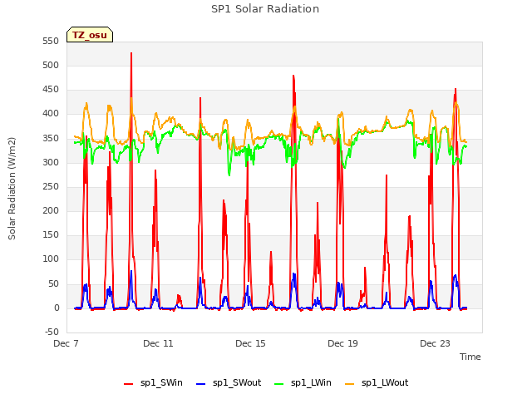This screenshot has width=532, height=399.
Task: Click the 250 y-axis label
Action: coord(51,187)
